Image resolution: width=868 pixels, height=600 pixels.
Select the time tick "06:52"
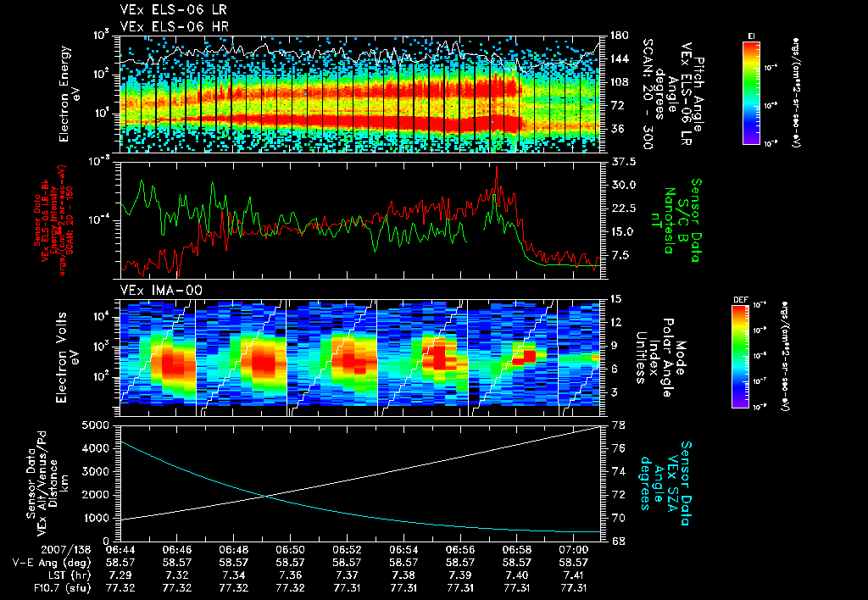point(347,550)
